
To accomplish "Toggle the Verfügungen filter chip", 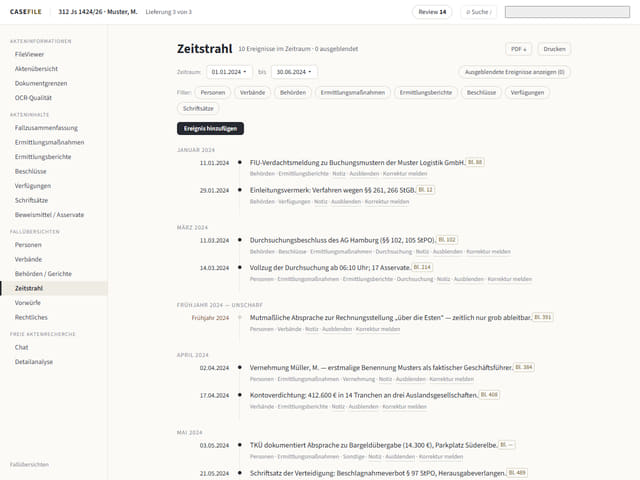I will 527,93.
